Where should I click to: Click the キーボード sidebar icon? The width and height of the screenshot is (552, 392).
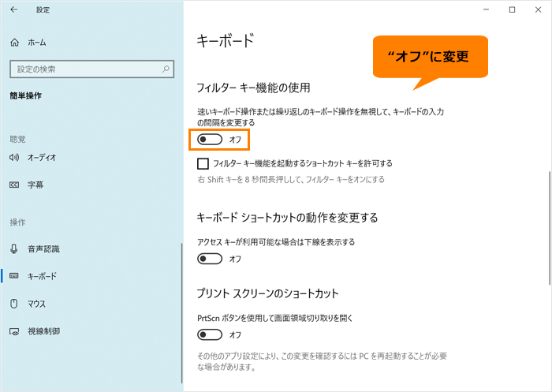(14, 276)
